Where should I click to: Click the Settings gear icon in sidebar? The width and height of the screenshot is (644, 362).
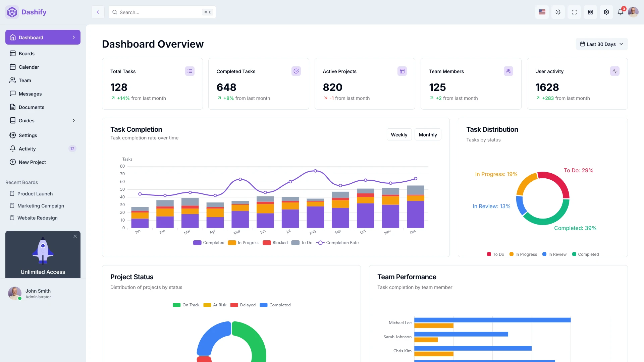[13, 135]
